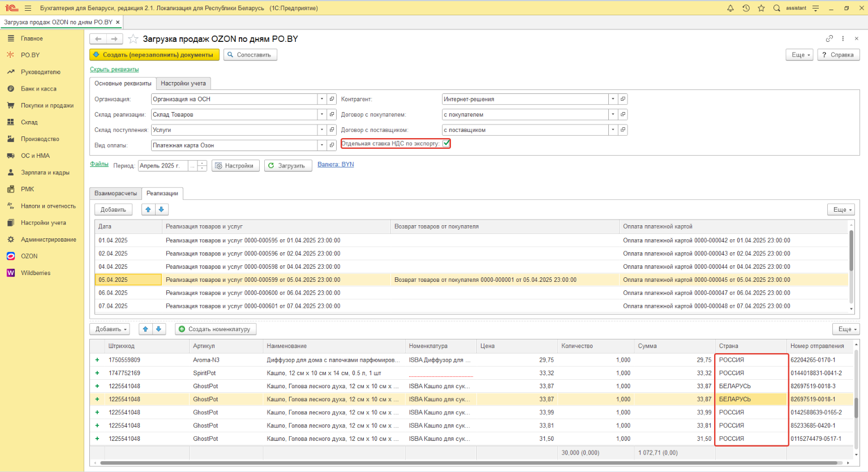Open Склад реализации field open-form icon
This screenshot has height=472, width=868.
[332, 114]
